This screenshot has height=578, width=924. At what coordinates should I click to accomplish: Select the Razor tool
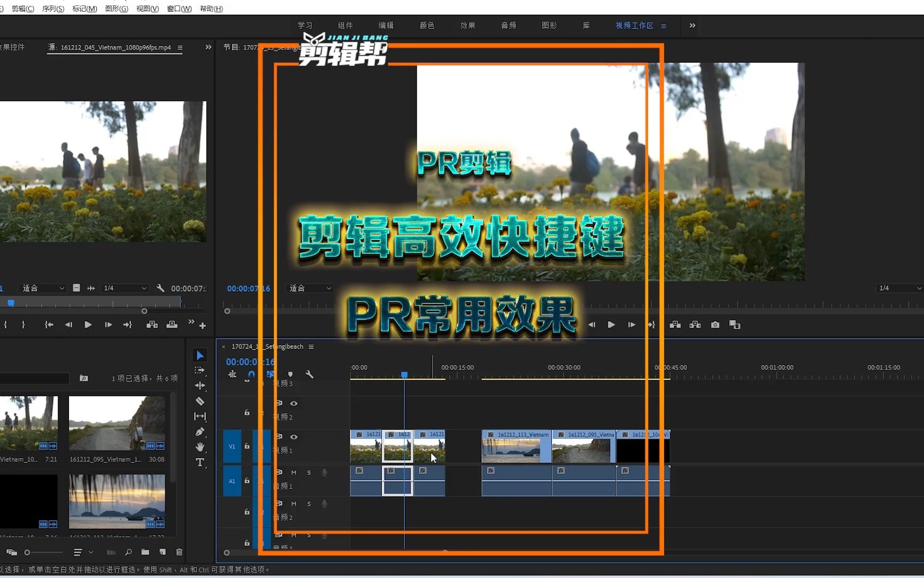200,401
